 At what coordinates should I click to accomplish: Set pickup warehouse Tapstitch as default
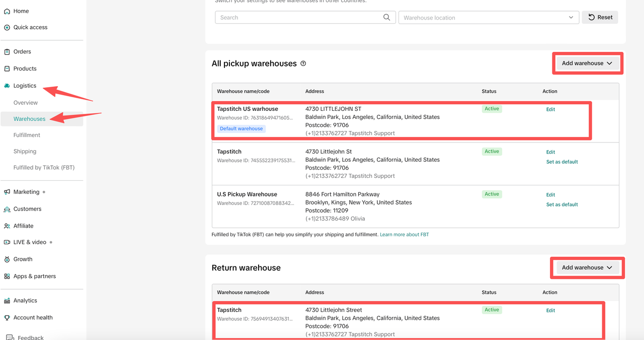(562, 162)
